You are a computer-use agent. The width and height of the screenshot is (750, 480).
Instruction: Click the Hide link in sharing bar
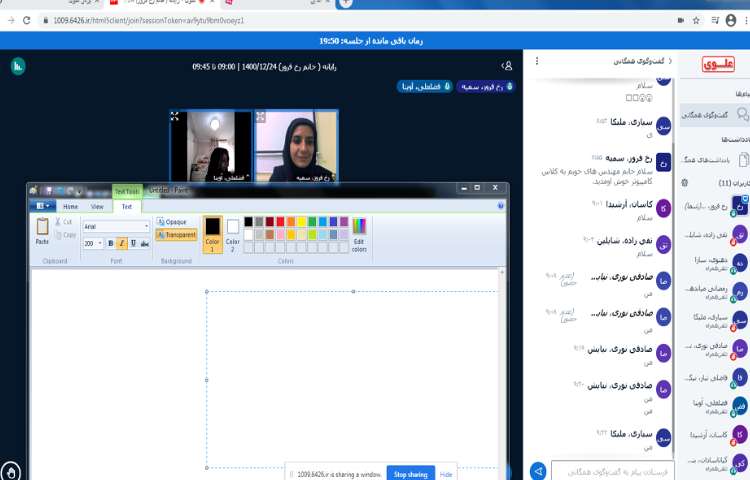446,474
